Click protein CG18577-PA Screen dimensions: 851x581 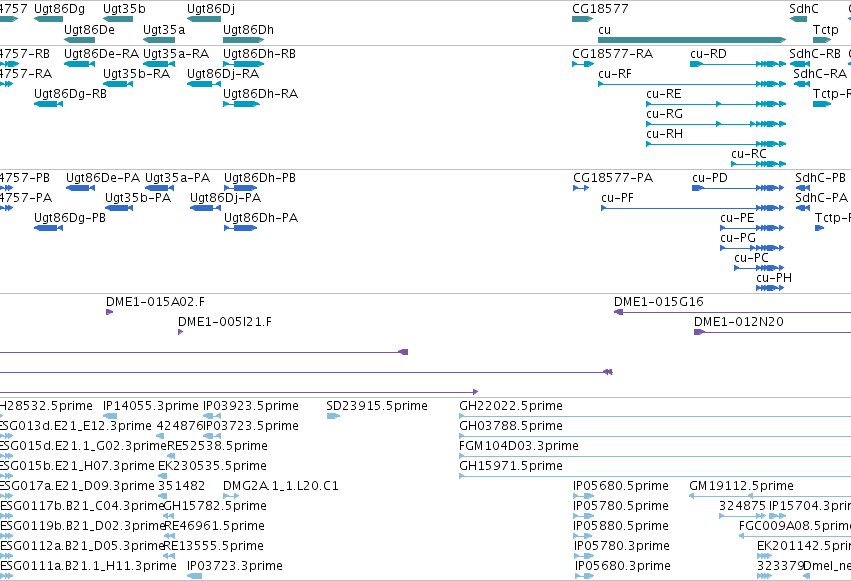581,188
